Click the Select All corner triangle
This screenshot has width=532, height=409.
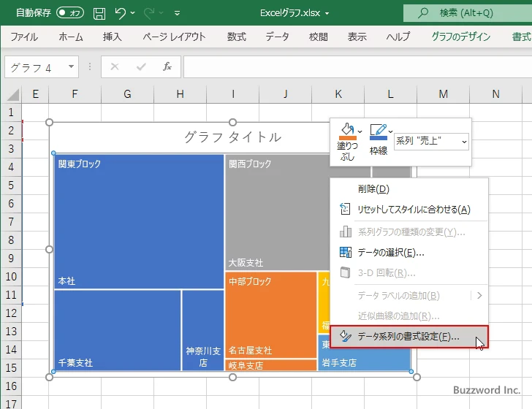pos(13,94)
